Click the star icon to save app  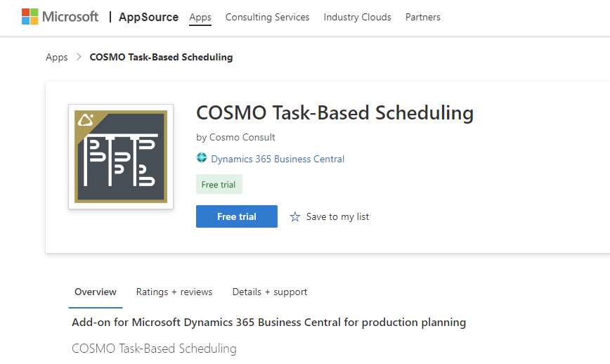tap(294, 217)
